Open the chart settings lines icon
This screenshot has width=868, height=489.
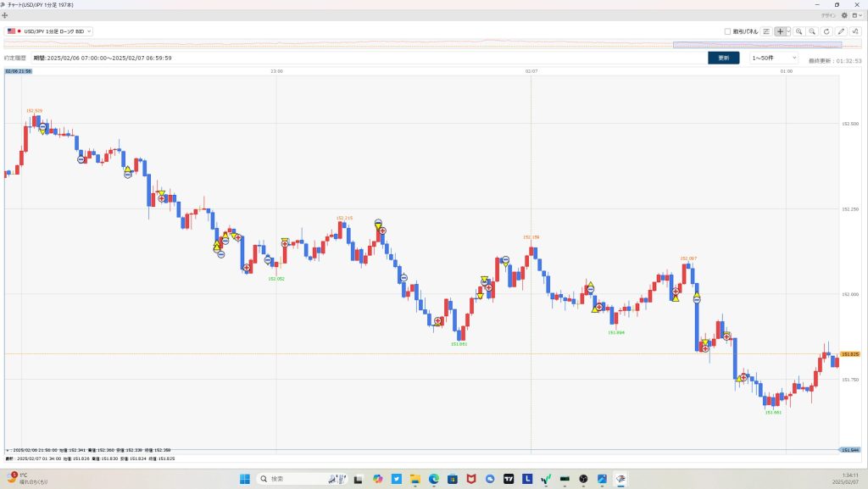766,31
